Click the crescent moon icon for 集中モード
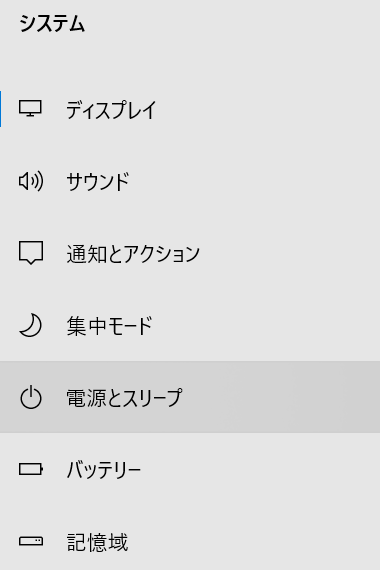This screenshot has height=570, width=380. click(x=31, y=325)
